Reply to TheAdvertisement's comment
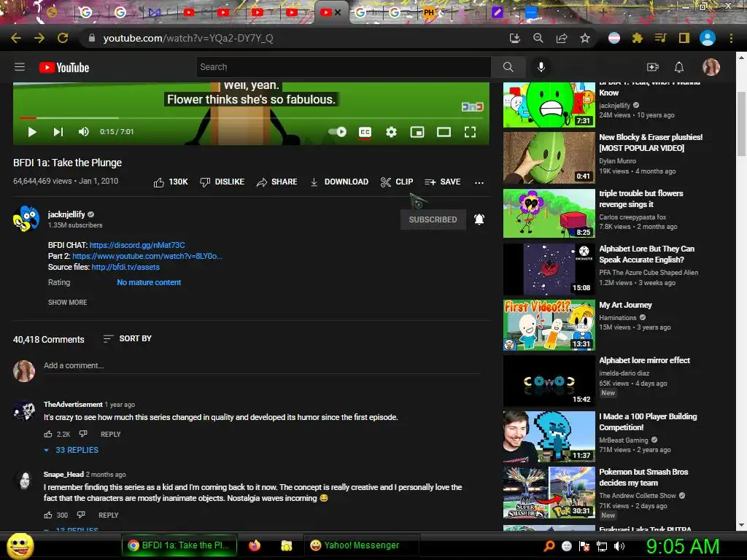 111,435
